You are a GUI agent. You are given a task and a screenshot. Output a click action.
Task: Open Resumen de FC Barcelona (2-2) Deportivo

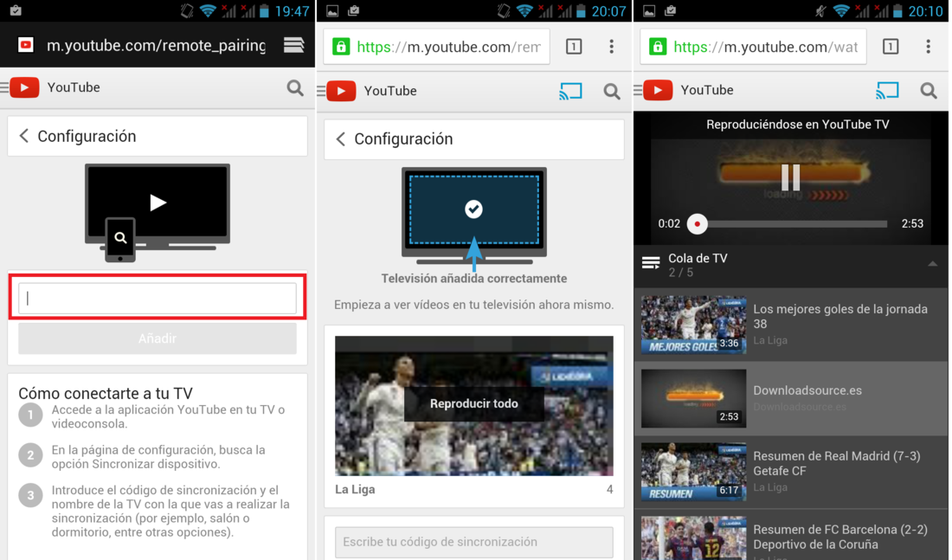click(x=840, y=537)
